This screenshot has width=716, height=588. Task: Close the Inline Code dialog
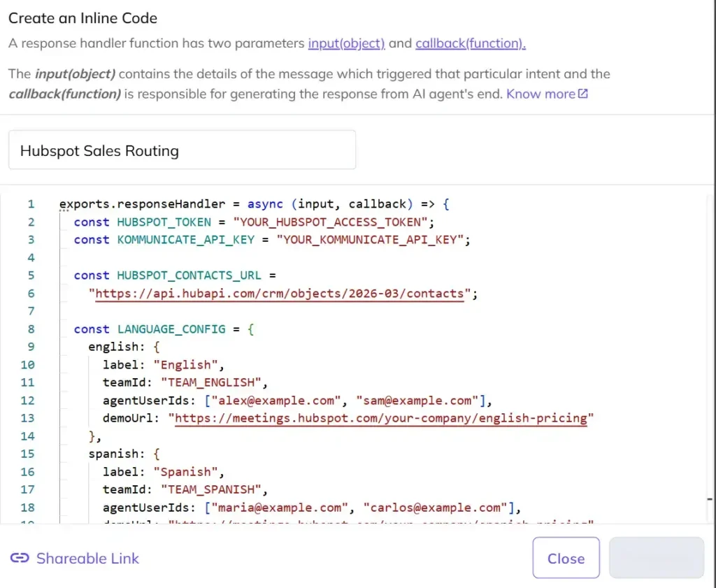566,559
